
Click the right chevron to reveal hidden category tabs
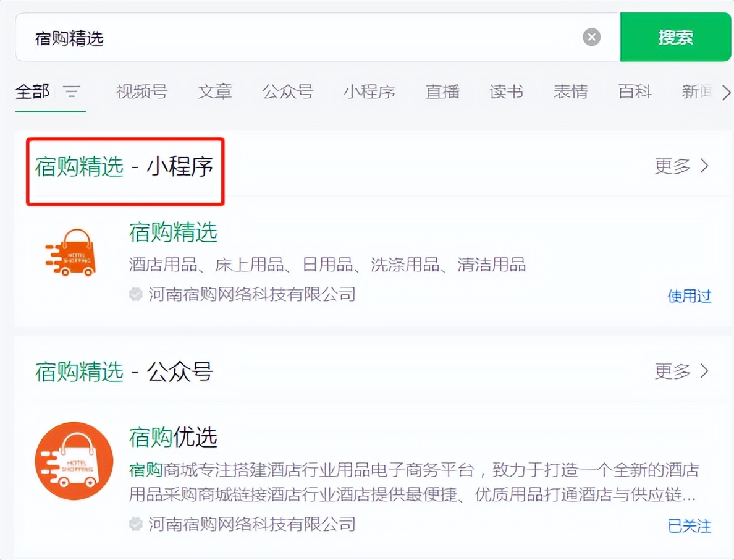coord(725,92)
